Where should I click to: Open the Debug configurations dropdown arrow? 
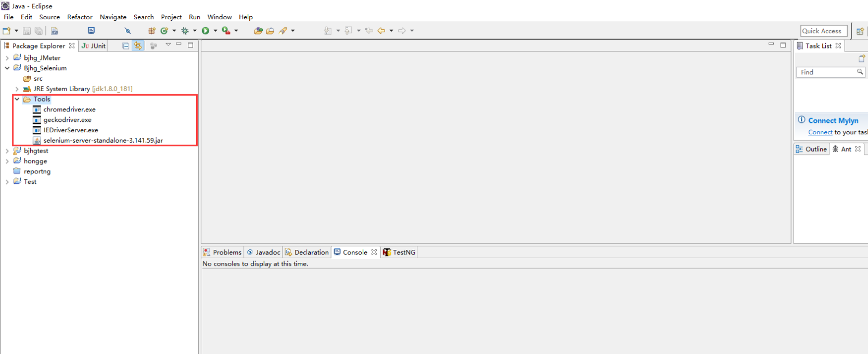tap(195, 31)
